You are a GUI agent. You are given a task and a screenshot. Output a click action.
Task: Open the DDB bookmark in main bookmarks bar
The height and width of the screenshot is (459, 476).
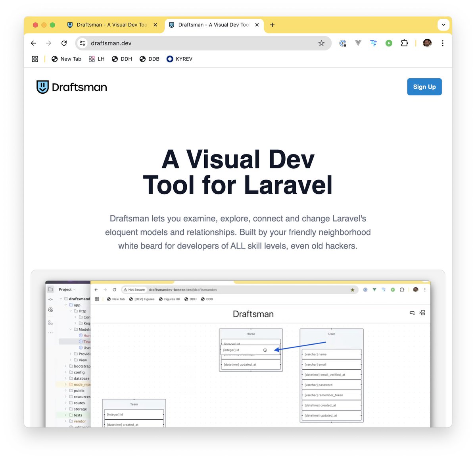point(150,59)
